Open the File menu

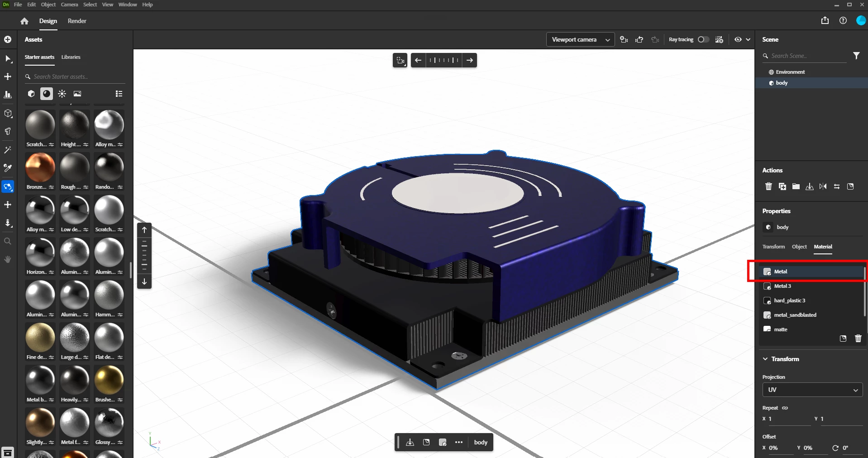pos(18,5)
